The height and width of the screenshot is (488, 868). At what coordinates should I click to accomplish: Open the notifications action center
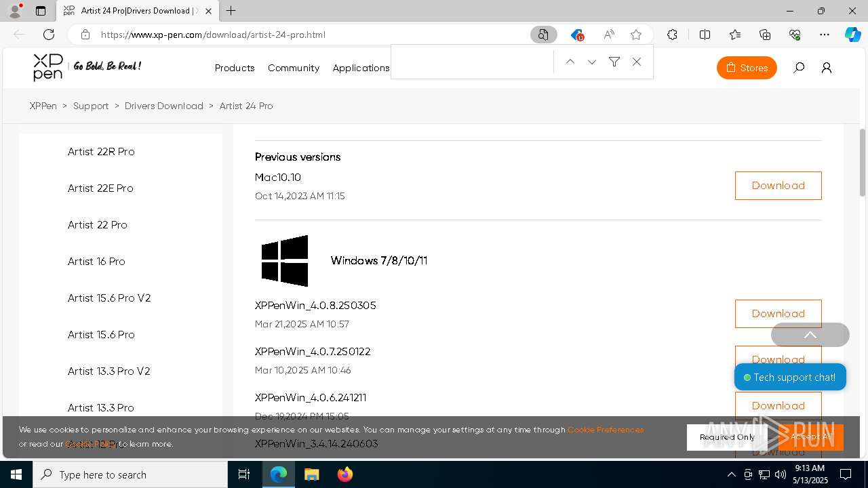(846, 474)
